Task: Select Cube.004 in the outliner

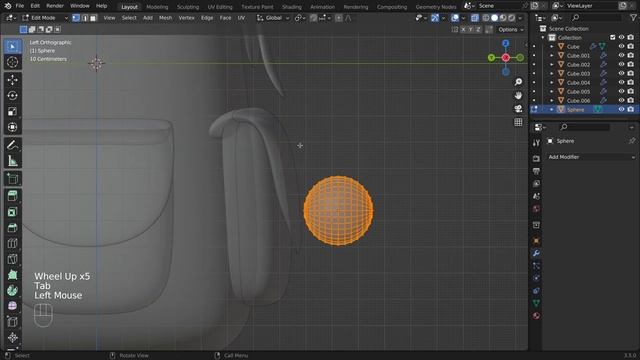Action: coord(578,82)
